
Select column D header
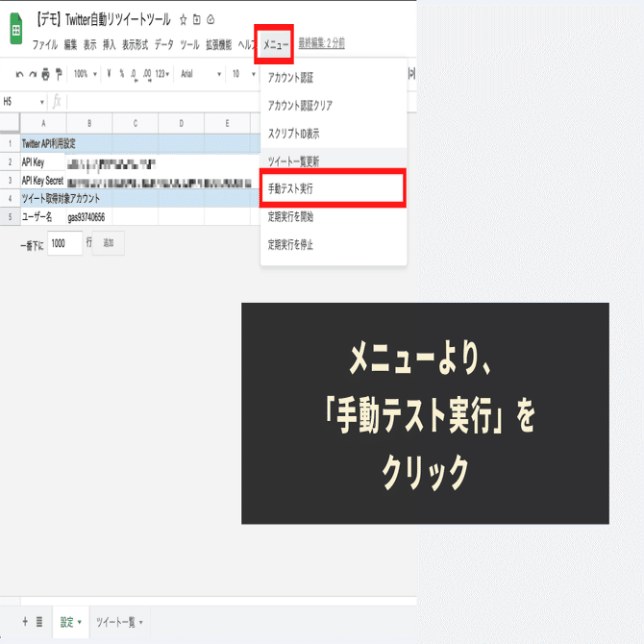pos(181,123)
